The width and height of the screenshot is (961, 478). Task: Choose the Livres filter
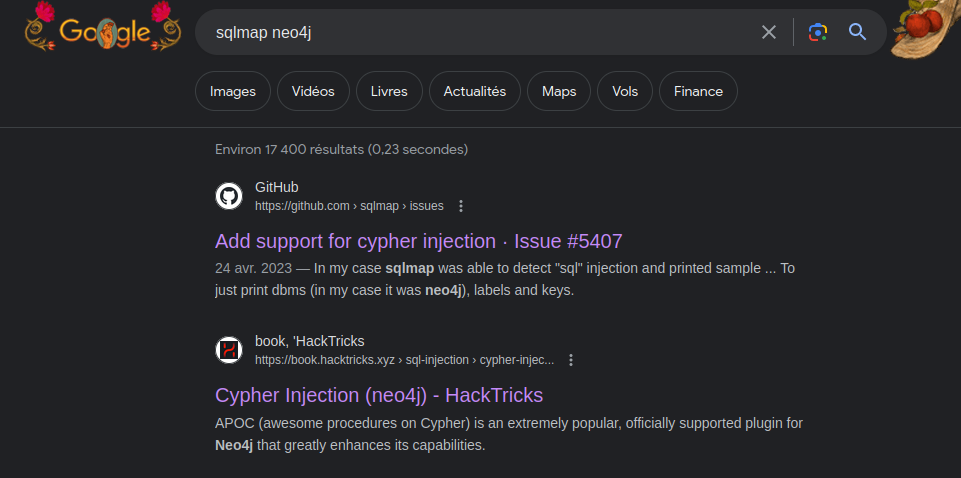coord(389,91)
